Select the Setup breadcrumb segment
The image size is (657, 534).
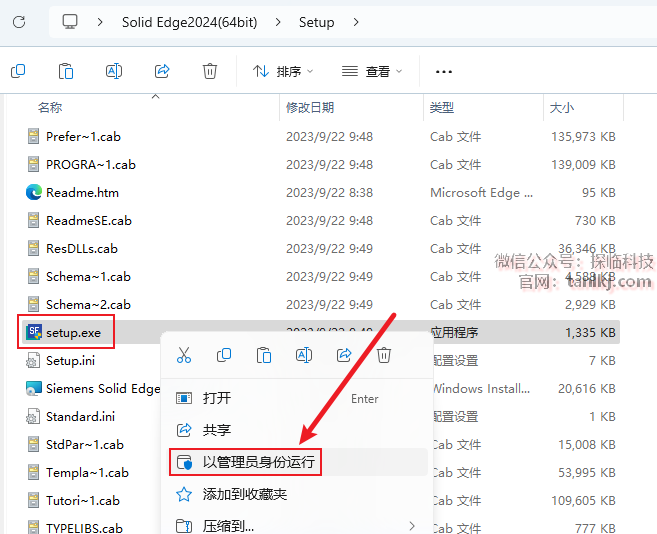tap(316, 22)
